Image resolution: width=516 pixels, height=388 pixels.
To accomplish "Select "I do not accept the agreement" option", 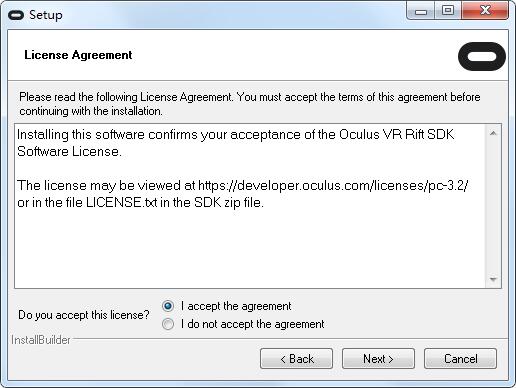I will (168, 324).
